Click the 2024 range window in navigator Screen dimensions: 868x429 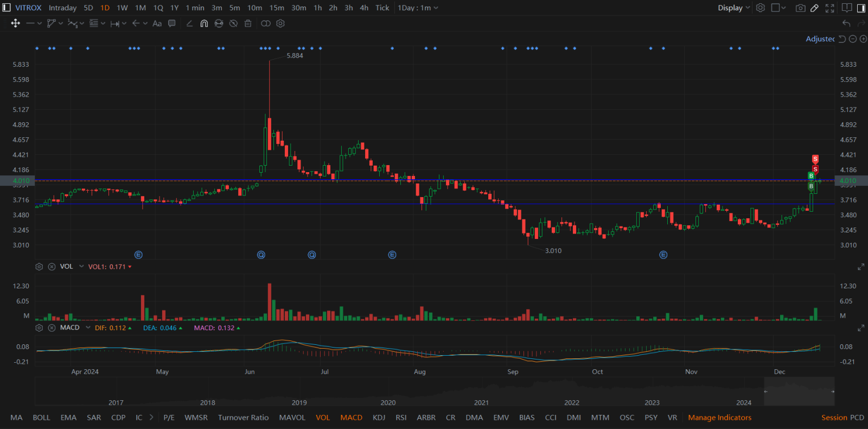click(799, 391)
